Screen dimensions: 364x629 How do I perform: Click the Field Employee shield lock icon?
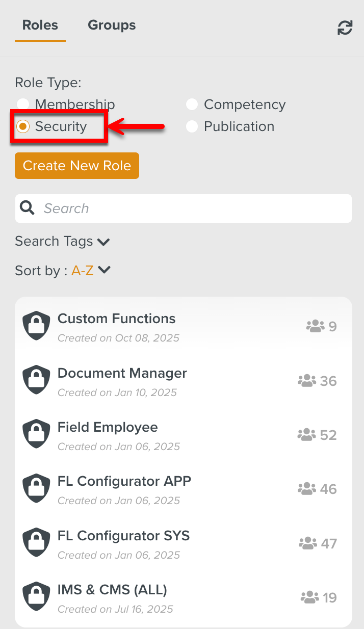(x=37, y=434)
